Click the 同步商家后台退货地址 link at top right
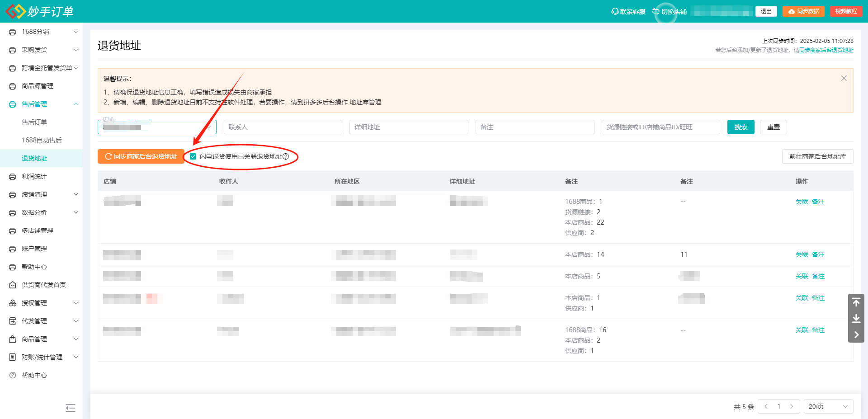 pos(826,50)
